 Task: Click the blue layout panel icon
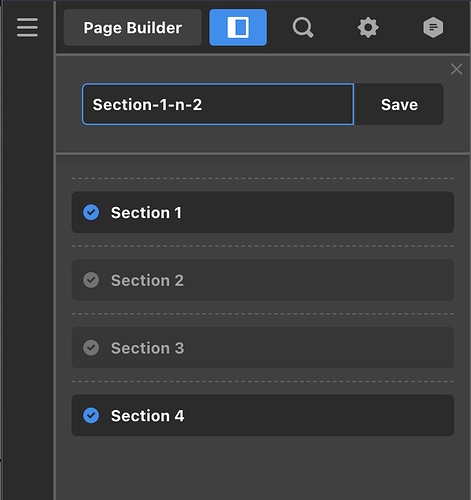(238, 27)
